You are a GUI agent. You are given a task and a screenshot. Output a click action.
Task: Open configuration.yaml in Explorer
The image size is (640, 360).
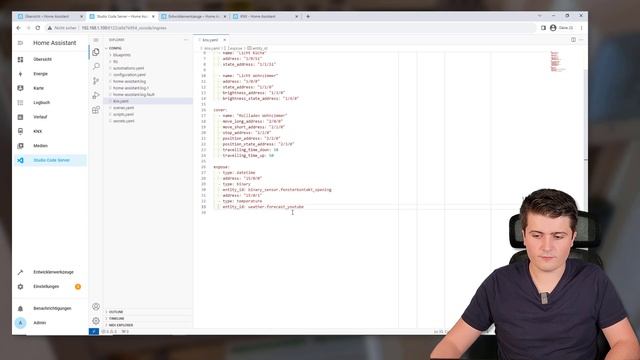tap(129, 75)
